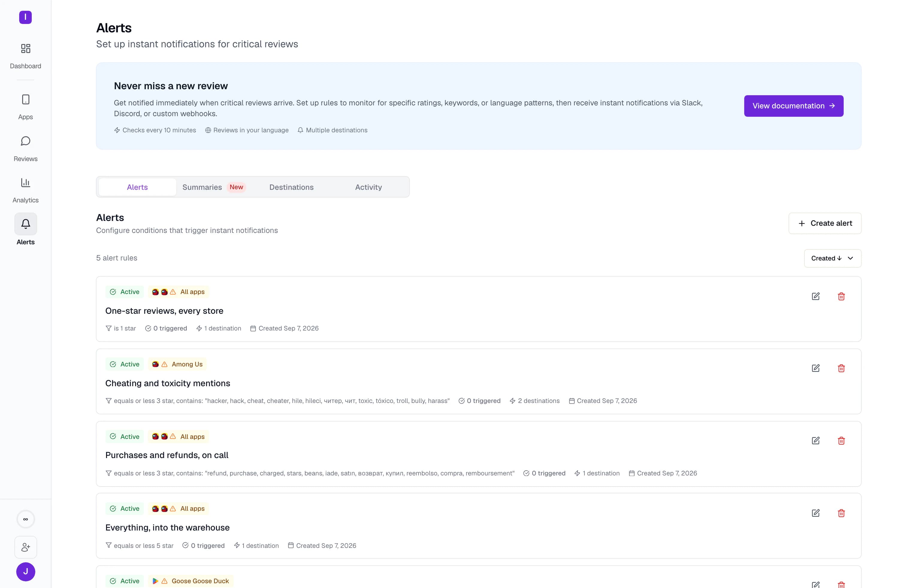
Task: Click '5 alert rules' count text
Action: tap(117, 258)
